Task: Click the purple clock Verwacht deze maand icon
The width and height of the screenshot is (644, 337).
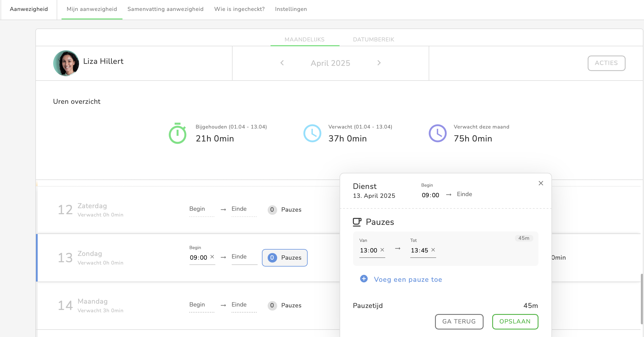Action: coord(437,133)
